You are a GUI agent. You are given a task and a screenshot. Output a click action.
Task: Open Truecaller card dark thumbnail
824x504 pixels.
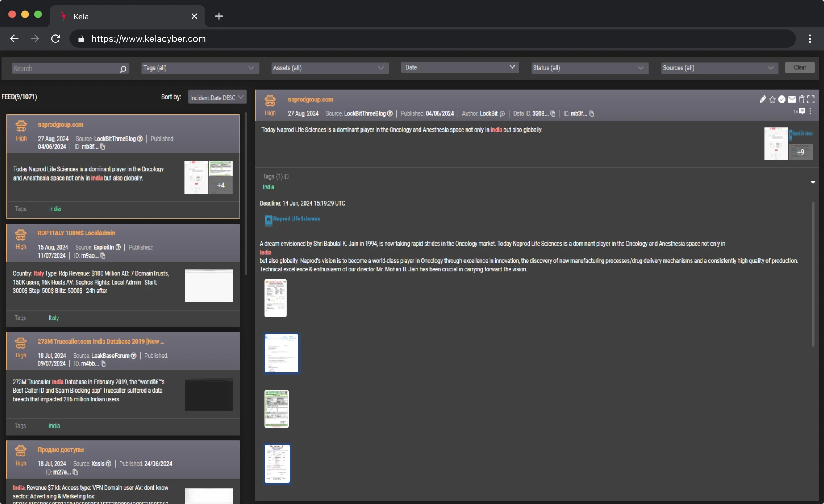[209, 395]
